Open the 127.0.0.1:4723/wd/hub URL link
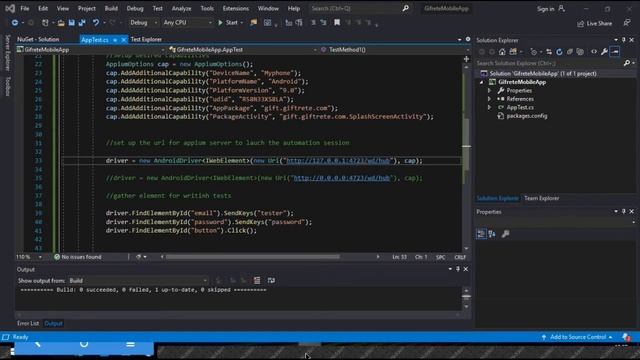 click(338, 161)
